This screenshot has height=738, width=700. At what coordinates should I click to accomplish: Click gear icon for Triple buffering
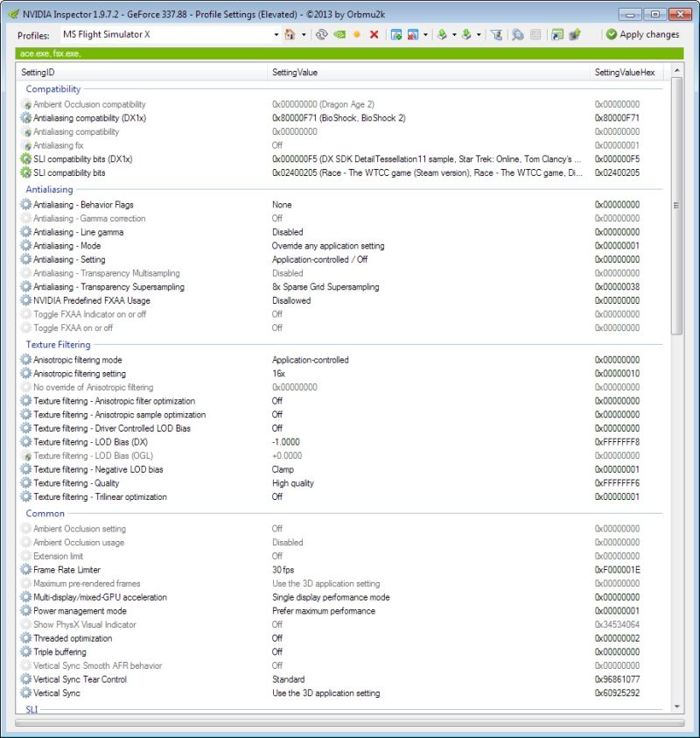pyautogui.click(x=26, y=652)
